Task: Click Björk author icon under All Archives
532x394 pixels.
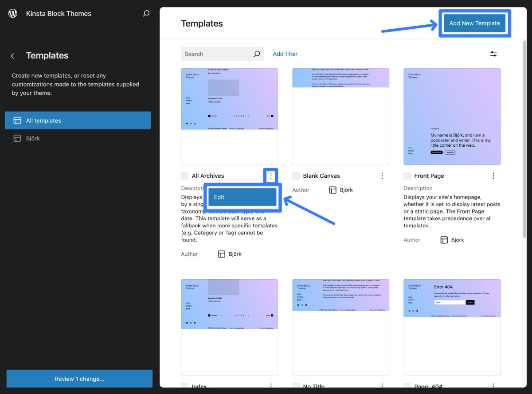Action: (222, 254)
